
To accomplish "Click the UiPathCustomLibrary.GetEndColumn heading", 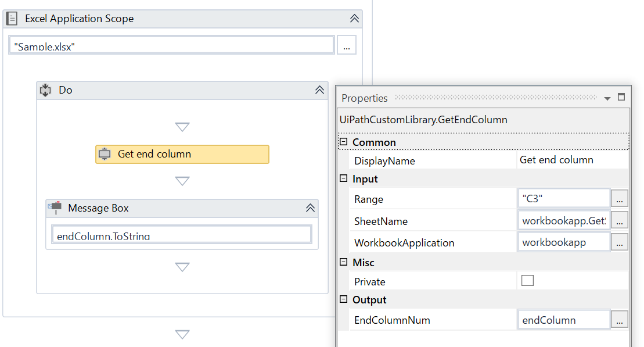I will [423, 120].
